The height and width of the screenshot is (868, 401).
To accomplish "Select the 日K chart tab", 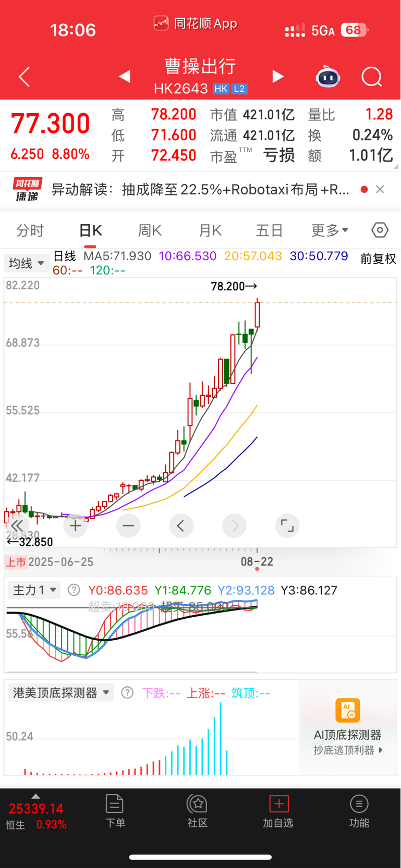I will (90, 230).
